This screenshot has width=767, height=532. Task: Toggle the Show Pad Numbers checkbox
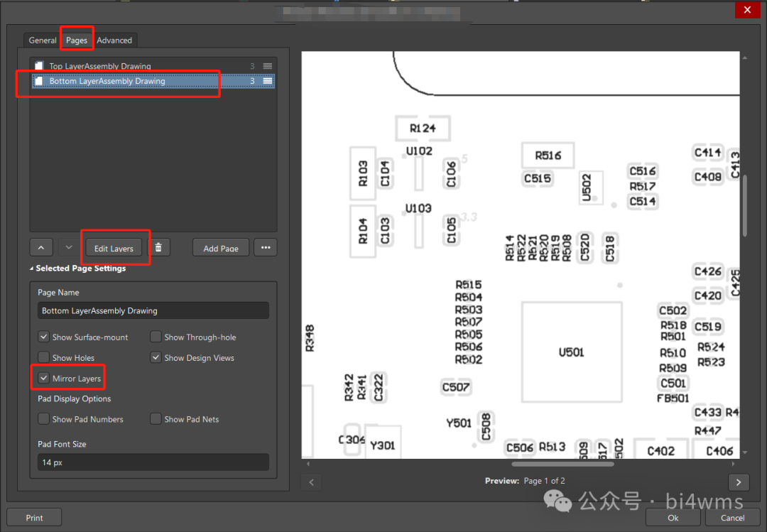(x=44, y=419)
